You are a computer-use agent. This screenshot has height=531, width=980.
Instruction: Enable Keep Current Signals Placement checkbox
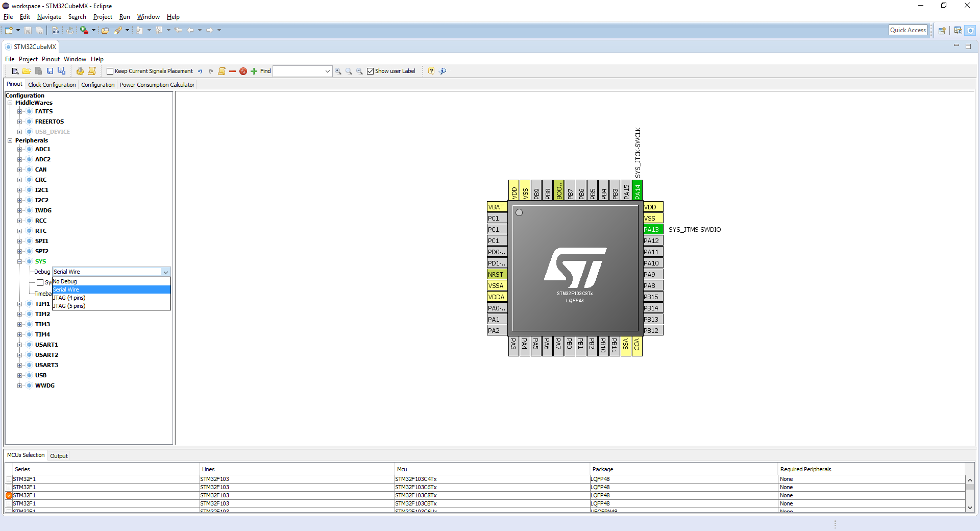[x=110, y=71]
